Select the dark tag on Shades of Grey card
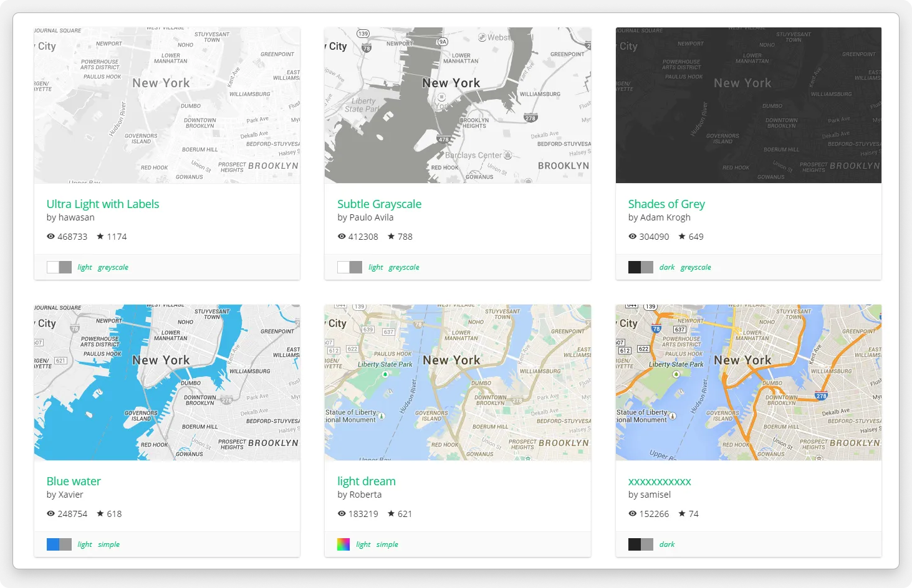This screenshot has height=588, width=912. [x=667, y=267]
